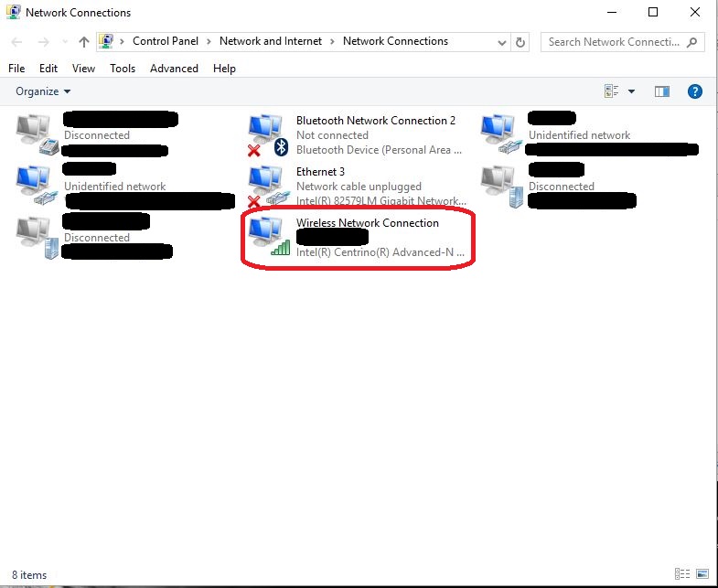Click the 'Bluetooth Network Connection 2' name text
Viewport: 718px width, 588px height.
[x=376, y=121]
